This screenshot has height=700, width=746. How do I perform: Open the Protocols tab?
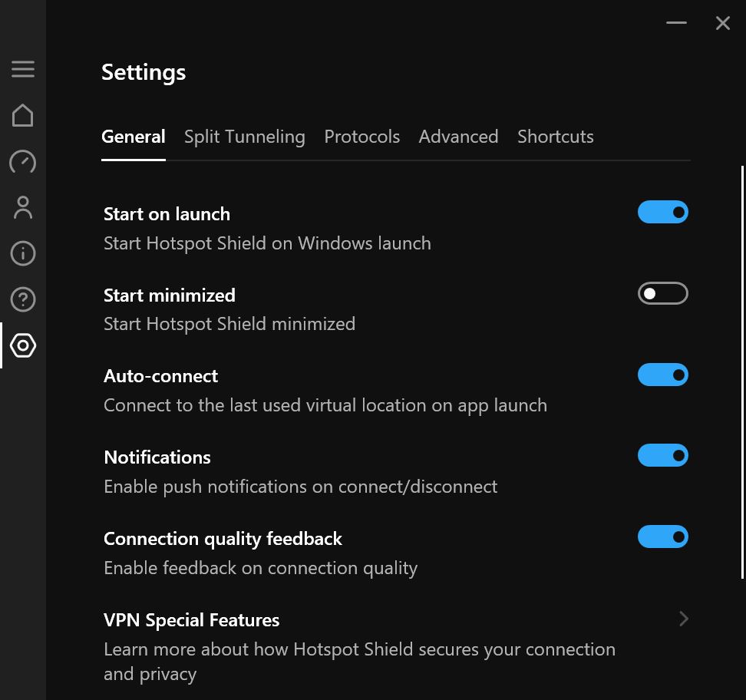click(361, 136)
